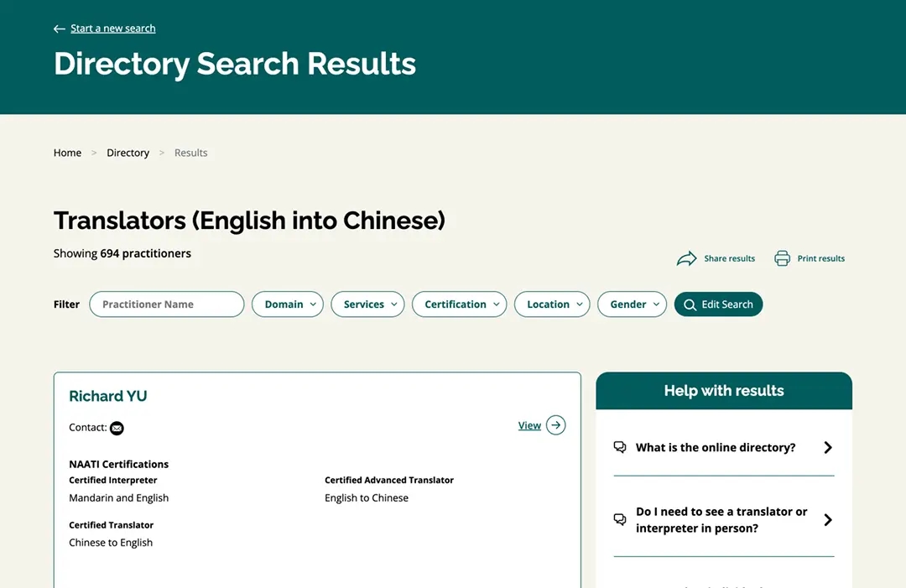Click chat icon beside What is the online directory

tap(620, 447)
